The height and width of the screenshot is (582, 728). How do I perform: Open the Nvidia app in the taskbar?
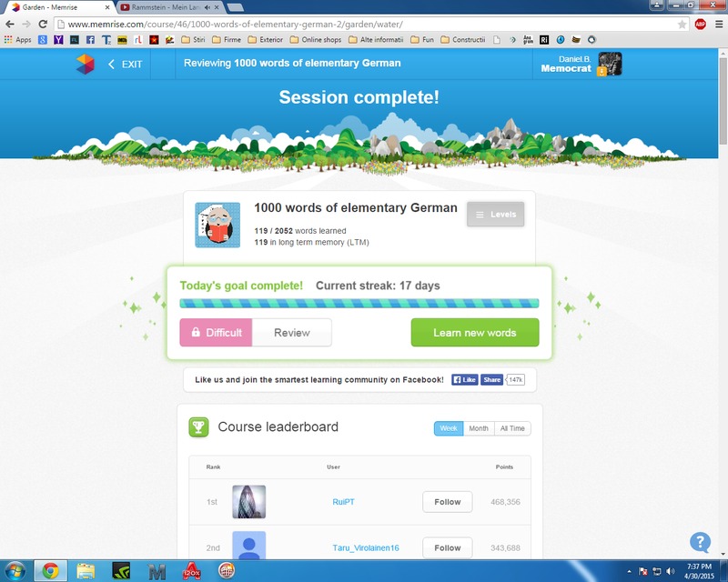point(121,571)
